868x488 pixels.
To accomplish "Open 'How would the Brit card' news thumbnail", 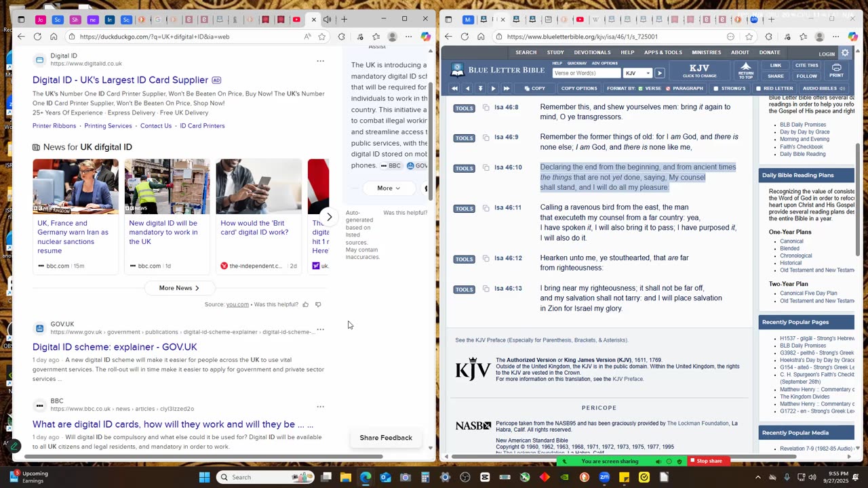I will 258,186.
